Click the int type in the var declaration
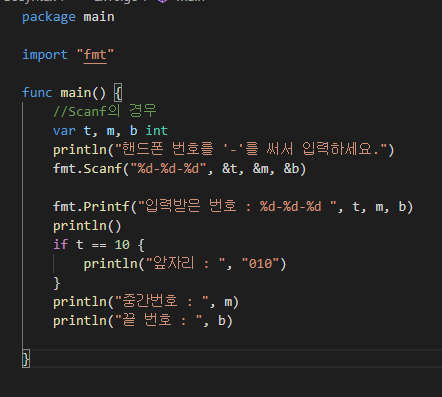This screenshot has height=397, width=442. pyautogui.click(x=157, y=131)
